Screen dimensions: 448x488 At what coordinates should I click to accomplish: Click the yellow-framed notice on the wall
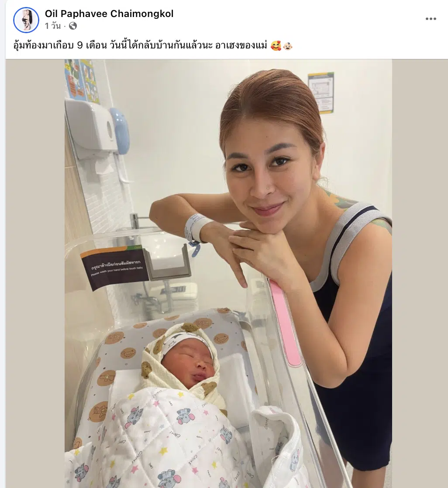[321, 93]
